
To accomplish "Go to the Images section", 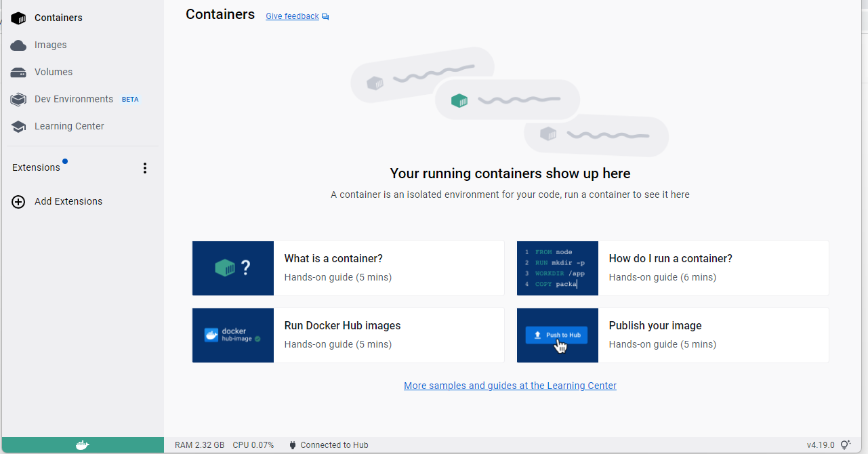I will point(82,45).
